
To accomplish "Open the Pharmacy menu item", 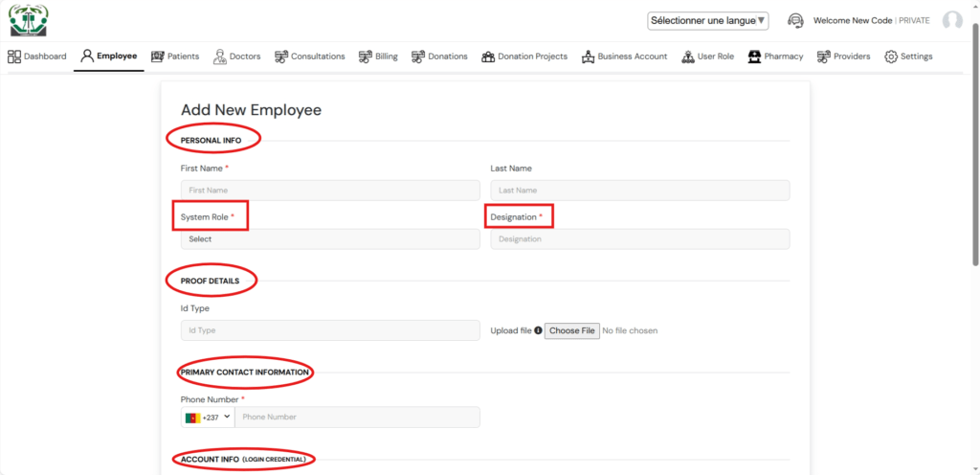I will 775,57.
